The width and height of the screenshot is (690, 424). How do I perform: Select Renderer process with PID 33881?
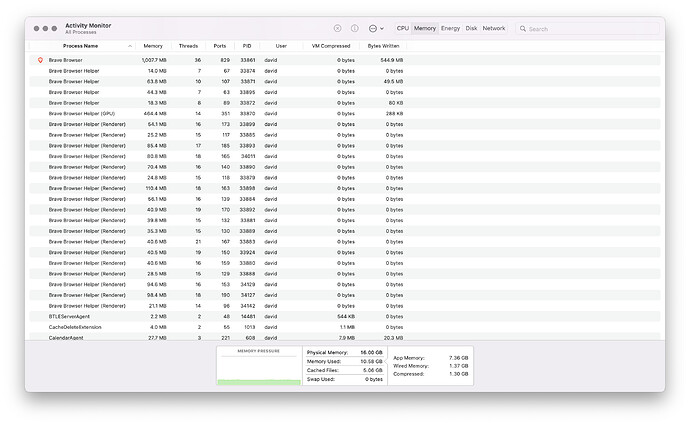(x=345, y=220)
